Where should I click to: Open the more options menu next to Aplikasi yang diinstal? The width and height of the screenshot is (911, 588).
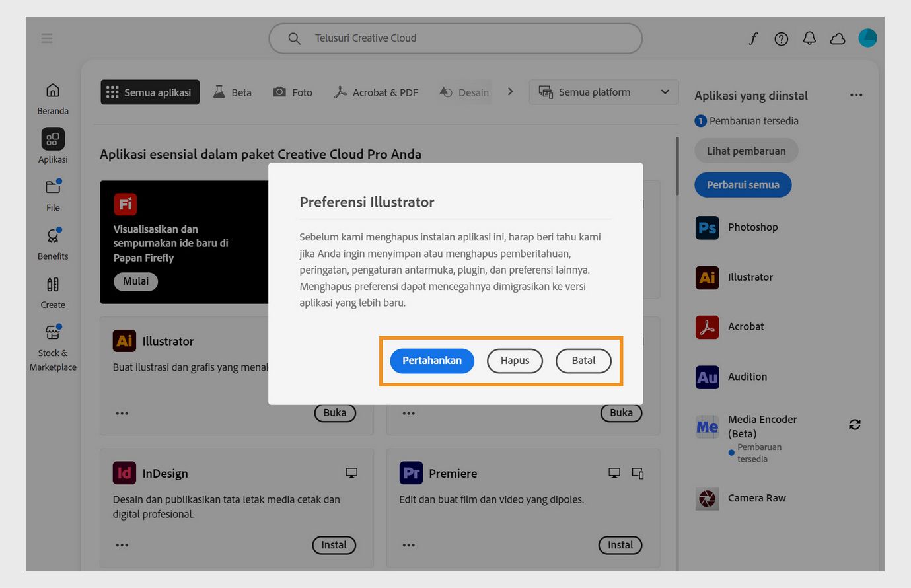(856, 95)
